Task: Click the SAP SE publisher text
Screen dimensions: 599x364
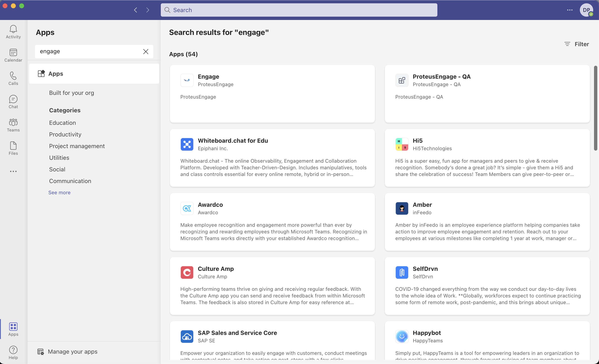Action: [x=206, y=341]
